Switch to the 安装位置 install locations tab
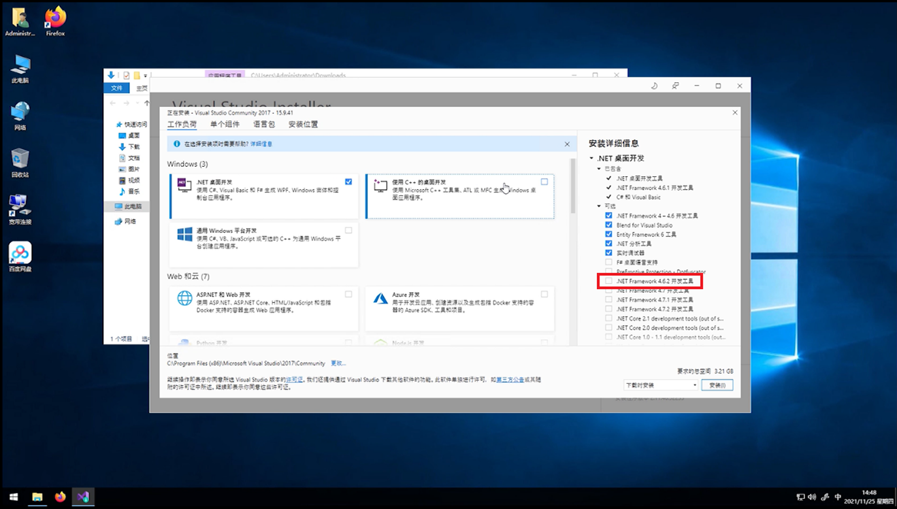Viewport: 897px width, 509px height. pos(303,124)
